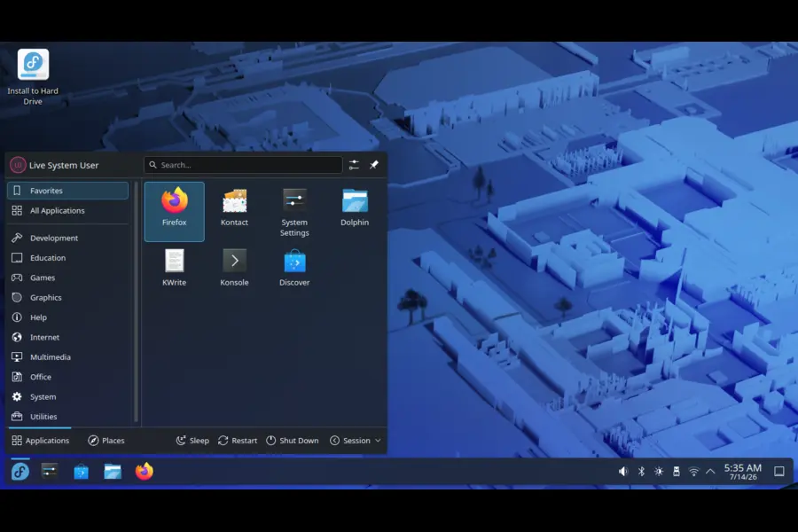Click the Live System User avatar
Screen dimensions: 798x532
(18, 165)
